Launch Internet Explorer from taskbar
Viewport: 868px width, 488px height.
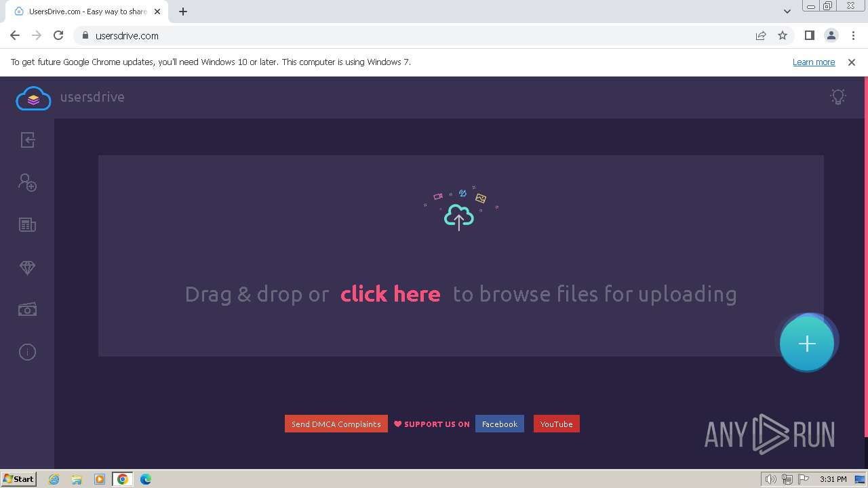pos(54,479)
